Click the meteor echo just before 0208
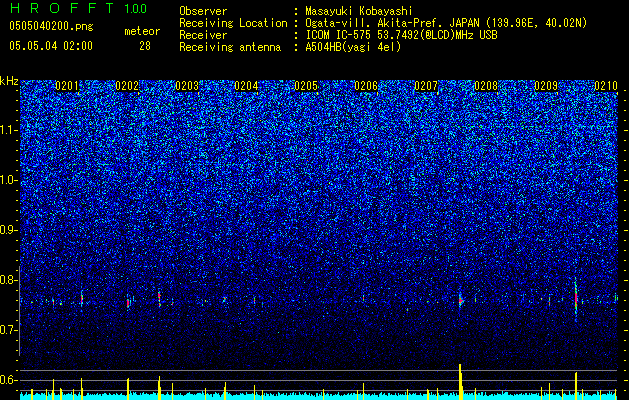Screen dimensions: 629x400 (461, 300)
